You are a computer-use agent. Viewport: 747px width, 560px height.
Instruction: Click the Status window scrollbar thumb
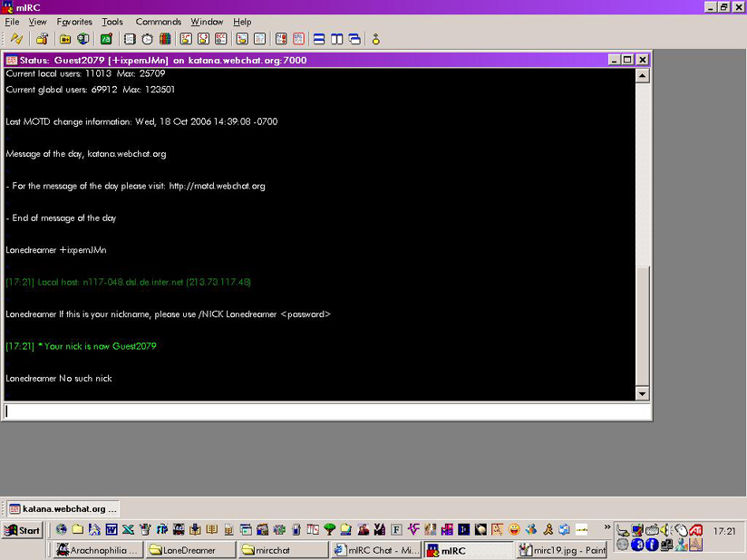pos(642,326)
